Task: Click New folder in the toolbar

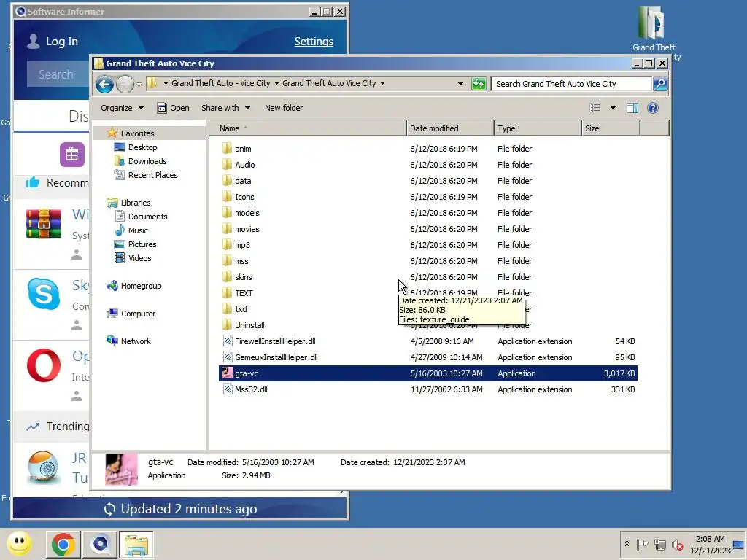Action: (x=284, y=108)
